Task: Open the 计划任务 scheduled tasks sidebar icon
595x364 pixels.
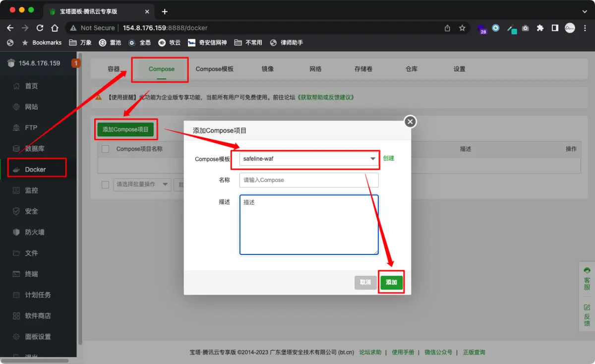Action: [16, 295]
